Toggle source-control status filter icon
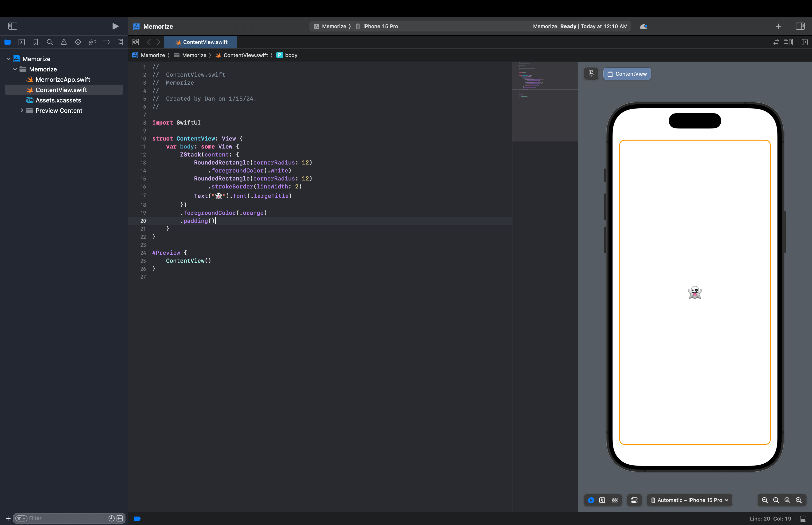The width and height of the screenshot is (812, 525). (120, 518)
